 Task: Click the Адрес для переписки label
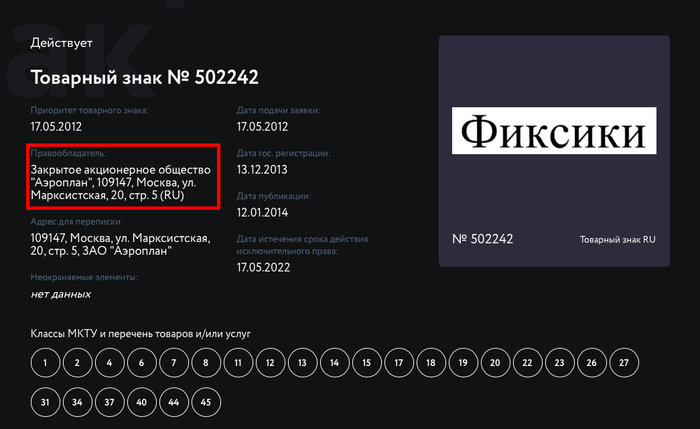pos(77,221)
